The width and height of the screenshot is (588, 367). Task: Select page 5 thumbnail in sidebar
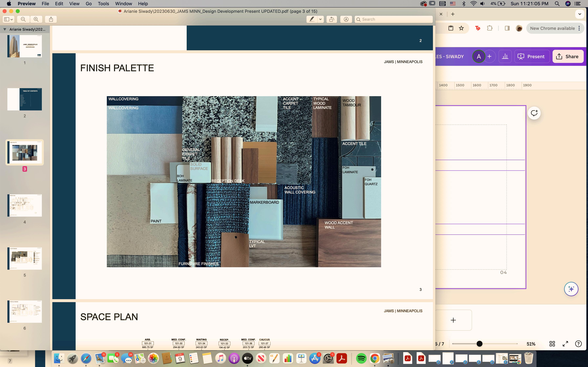(x=25, y=259)
